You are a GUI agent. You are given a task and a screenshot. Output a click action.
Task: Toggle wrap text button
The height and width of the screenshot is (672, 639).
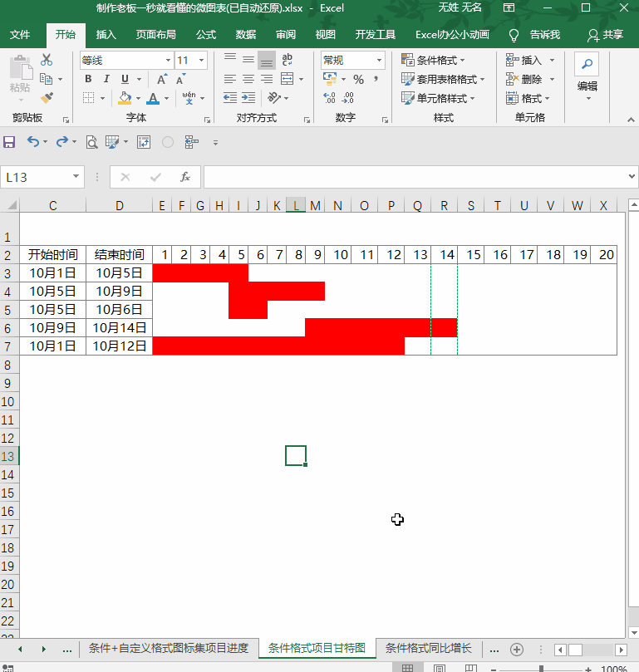287,60
